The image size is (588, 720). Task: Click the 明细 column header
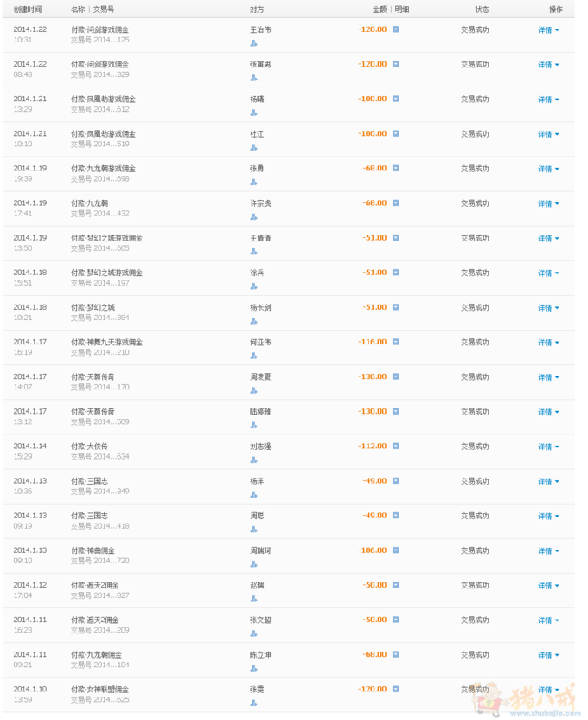(402, 10)
